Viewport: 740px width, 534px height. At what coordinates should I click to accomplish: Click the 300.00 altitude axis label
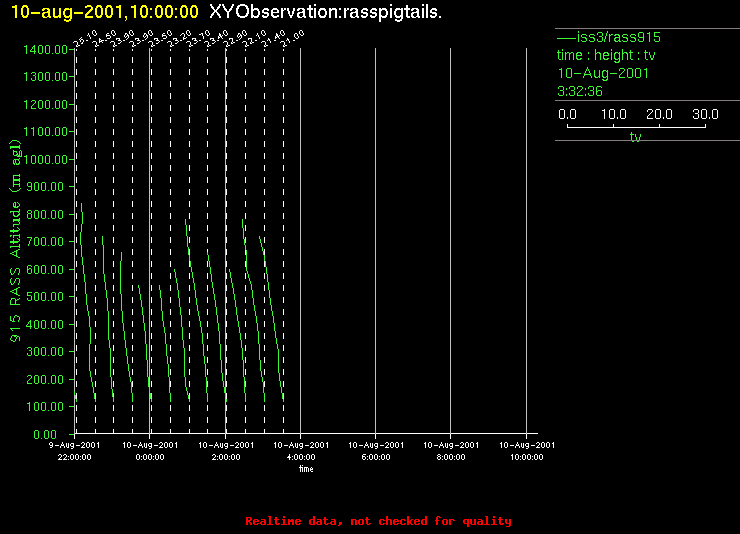coord(45,352)
